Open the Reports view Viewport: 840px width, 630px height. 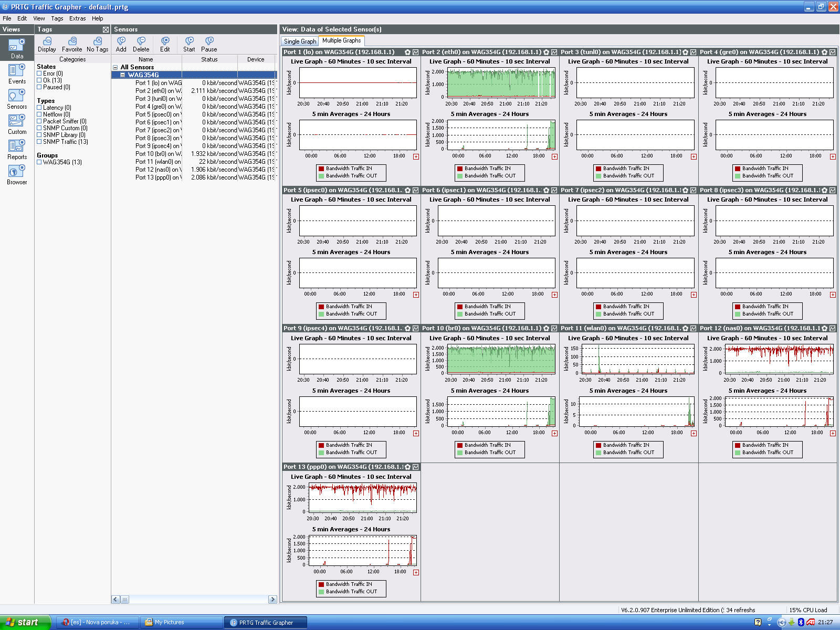(x=17, y=149)
